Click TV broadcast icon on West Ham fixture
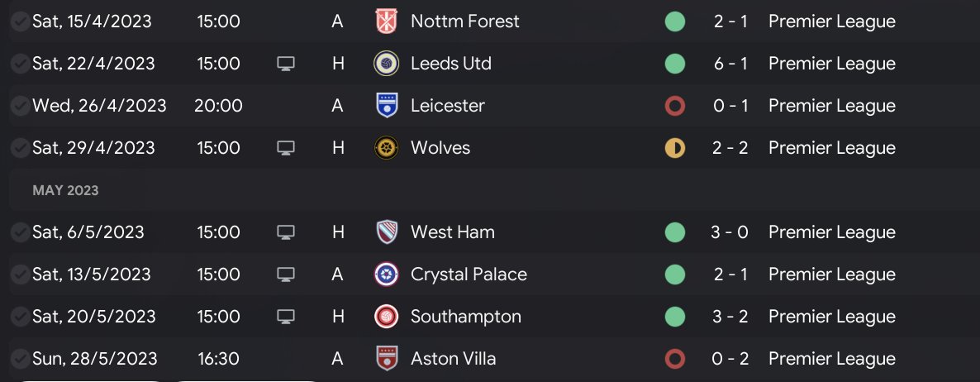Viewport: 980px width, 382px height. pyautogui.click(x=286, y=232)
